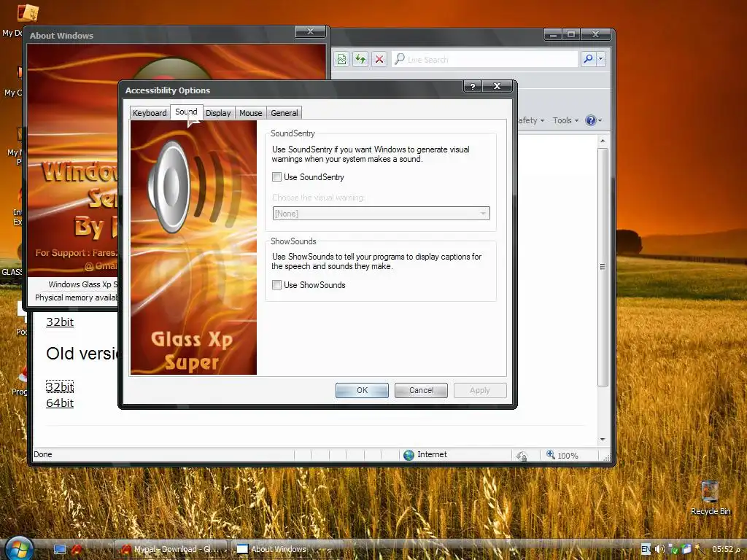Click the protected mode icon in the status bar
The height and width of the screenshot is (560, 747).
[x=522, y=456]
